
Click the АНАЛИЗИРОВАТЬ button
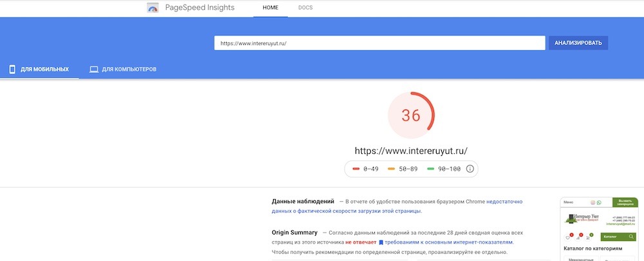578,43
